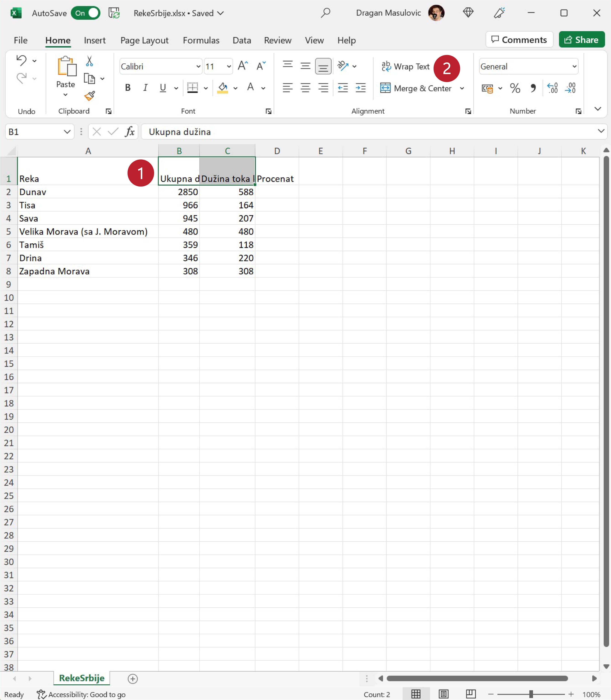This screenshot has width=611, height=700.
Task: Open the Name Box dropdown arrow
Action: point(67,131)
